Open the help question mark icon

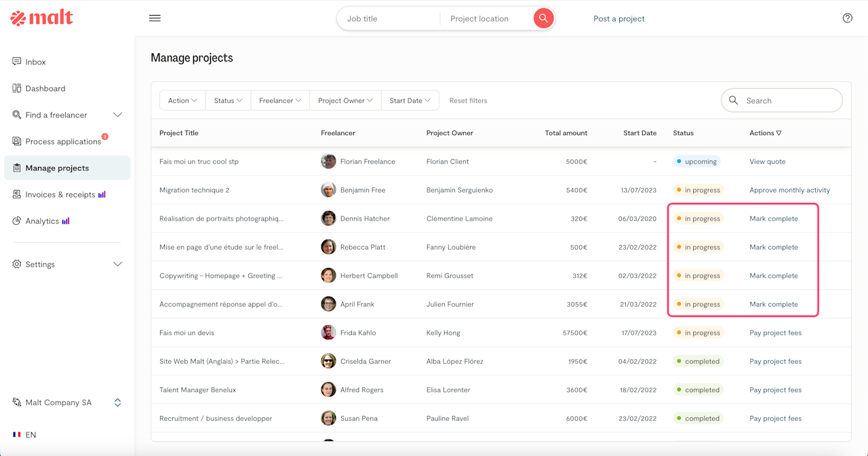point(847,18)
